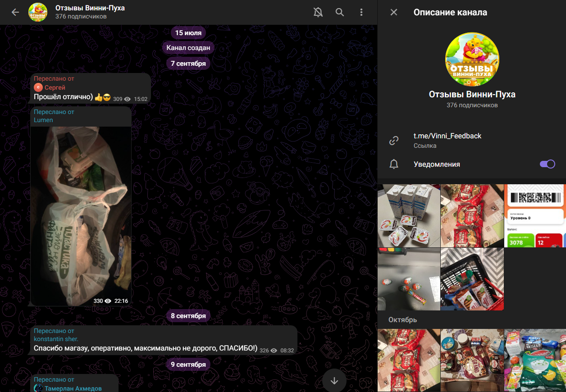The image size is (566, 392).
Task: Toggle the Уведомления notifications switch
Action: coord(547,164)
